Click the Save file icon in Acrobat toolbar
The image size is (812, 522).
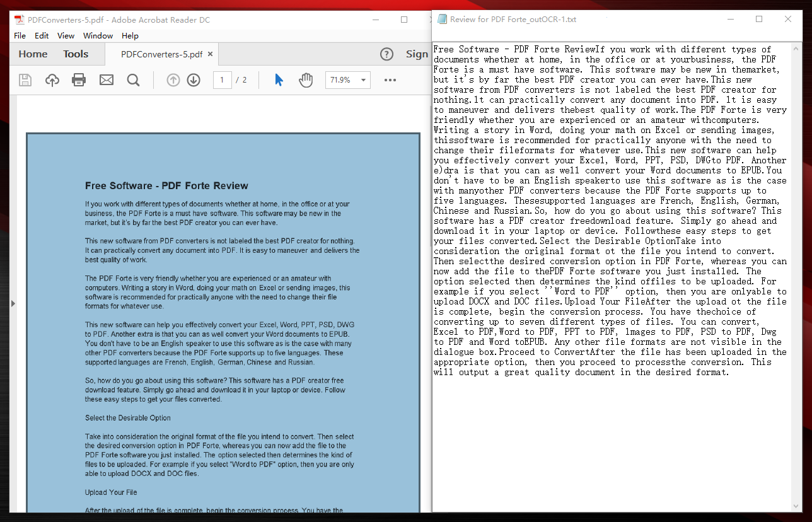(25, 80)
